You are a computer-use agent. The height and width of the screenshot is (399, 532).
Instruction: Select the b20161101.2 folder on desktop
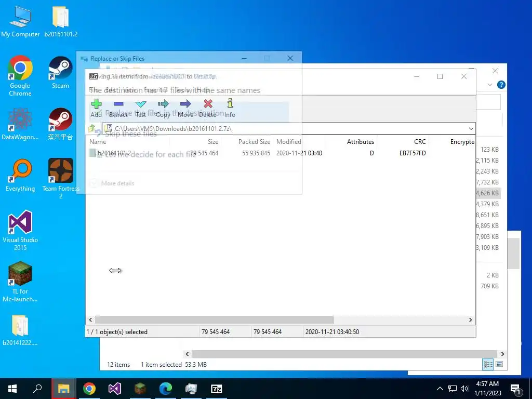(x=61, y=22)
